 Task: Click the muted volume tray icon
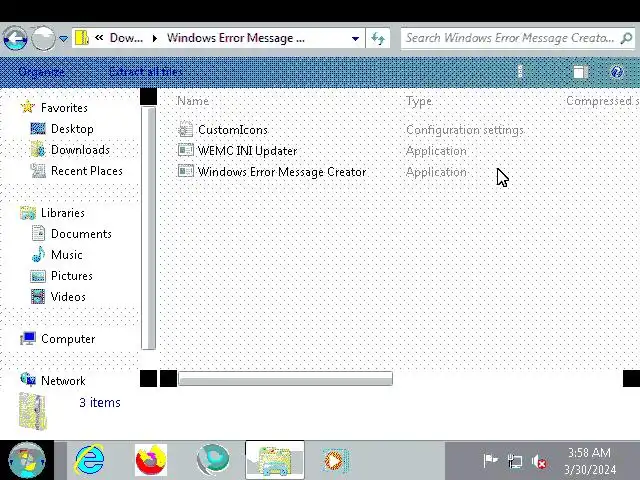click(540, 462)
